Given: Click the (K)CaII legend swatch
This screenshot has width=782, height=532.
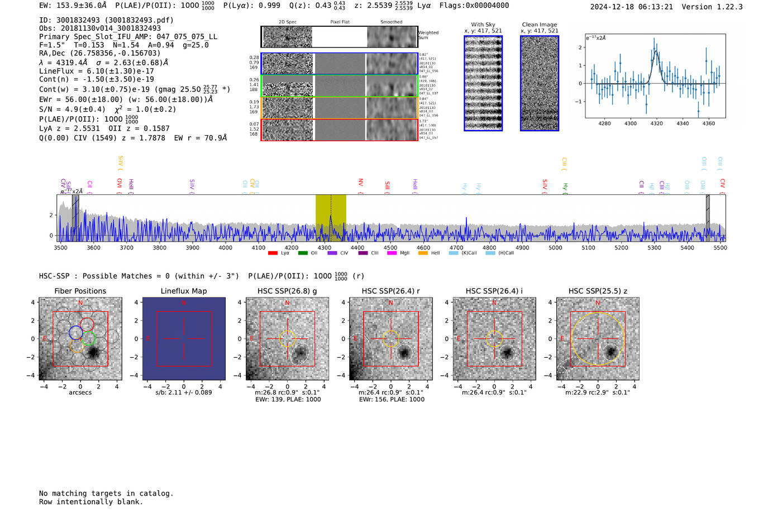Looking at the screenshot, I should 454,253.
